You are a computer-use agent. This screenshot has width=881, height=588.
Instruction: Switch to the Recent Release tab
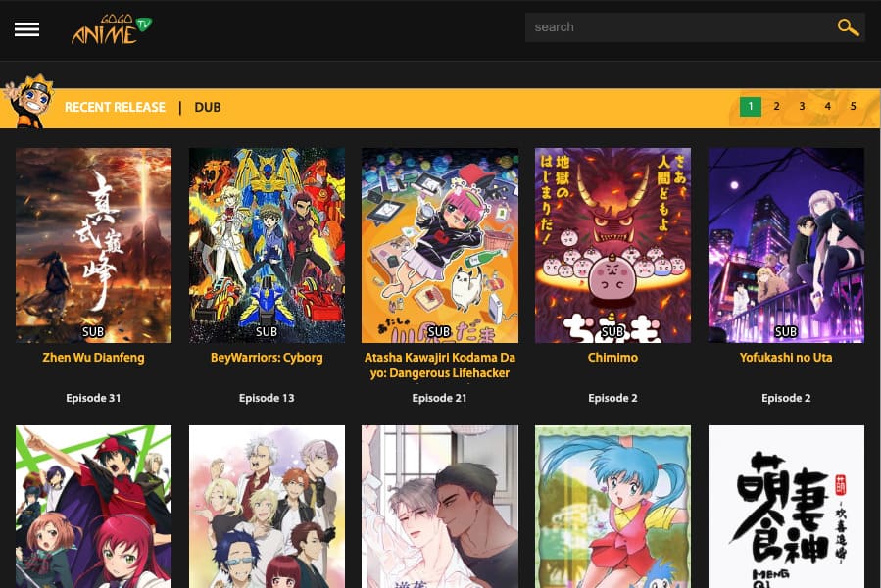[x=115, y=108]
